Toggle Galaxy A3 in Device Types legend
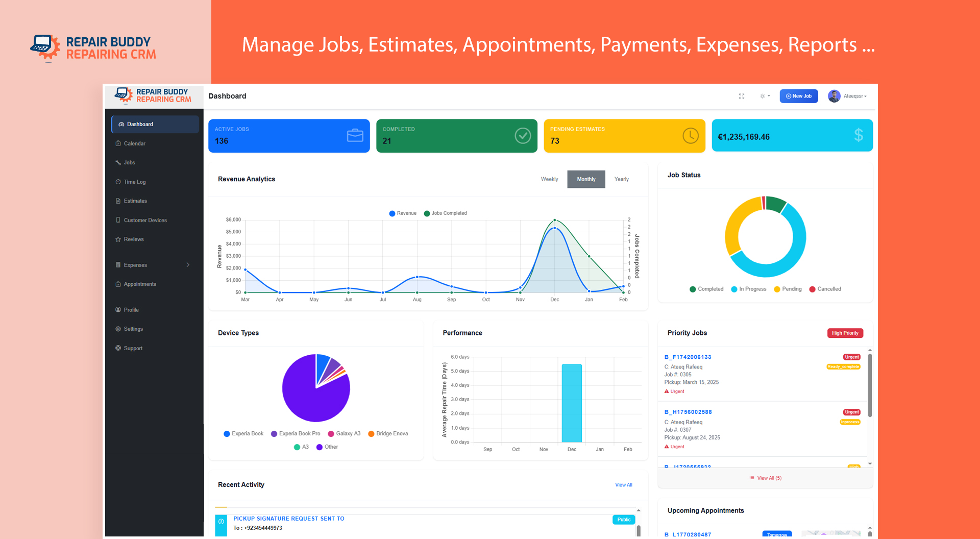This screenshot has height=539, width=980. [344, 434]
